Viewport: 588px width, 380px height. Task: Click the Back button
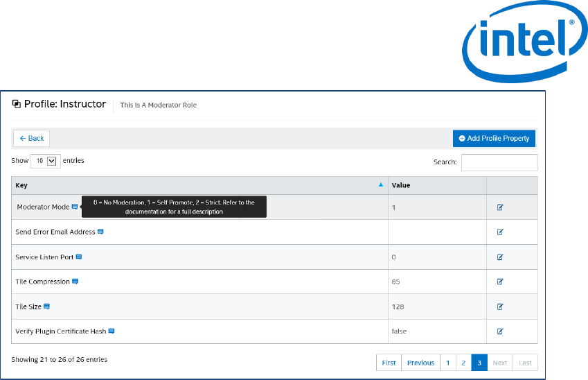(31, 138)
